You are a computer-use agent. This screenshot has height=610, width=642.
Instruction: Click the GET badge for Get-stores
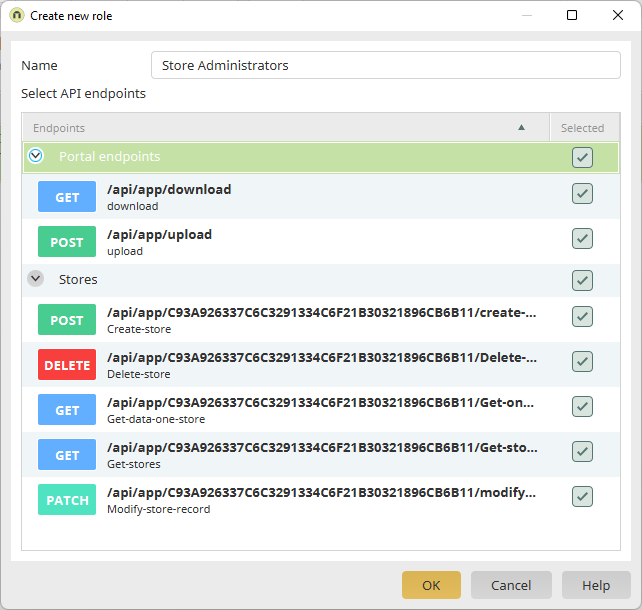(67, 455)
